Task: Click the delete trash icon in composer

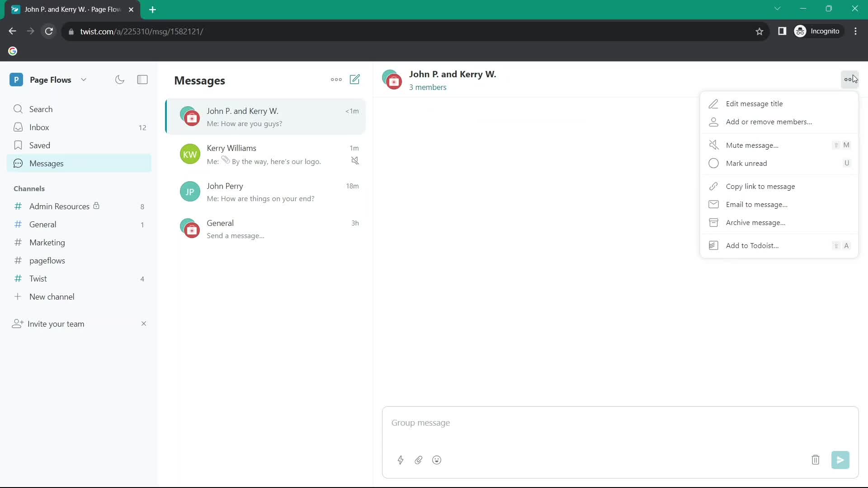Action: pos(816,460)
